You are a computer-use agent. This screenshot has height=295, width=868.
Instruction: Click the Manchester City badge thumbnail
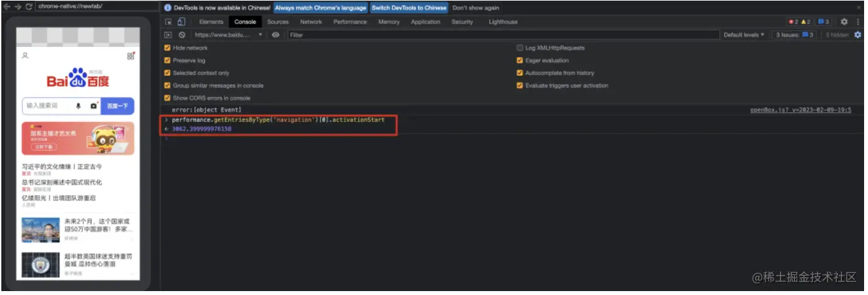pyautogui.click(x=40, y=264)
